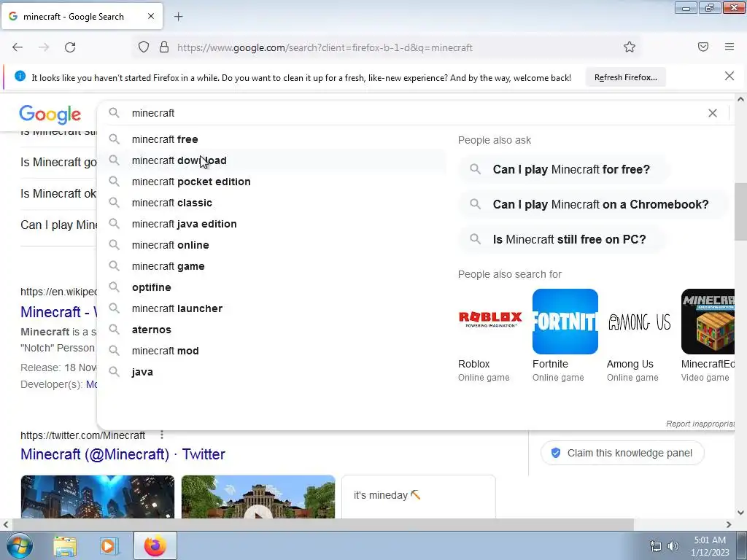Click the horizontal scrollbar left arrow

[5, 524]
